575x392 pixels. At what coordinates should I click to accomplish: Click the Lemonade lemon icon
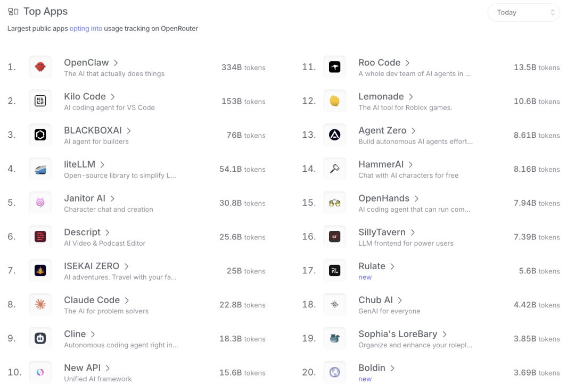pyautogui.click(x=334, y=101)
